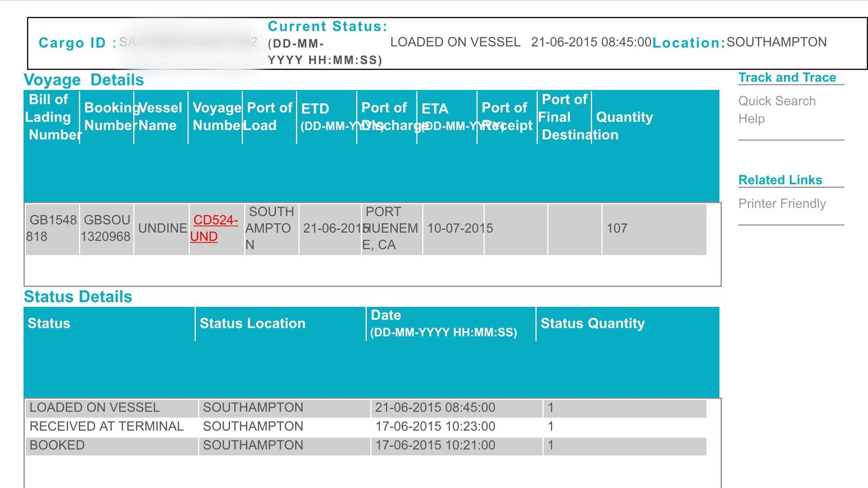
Task: Click the Status Quantity column header
Action: 592,323
